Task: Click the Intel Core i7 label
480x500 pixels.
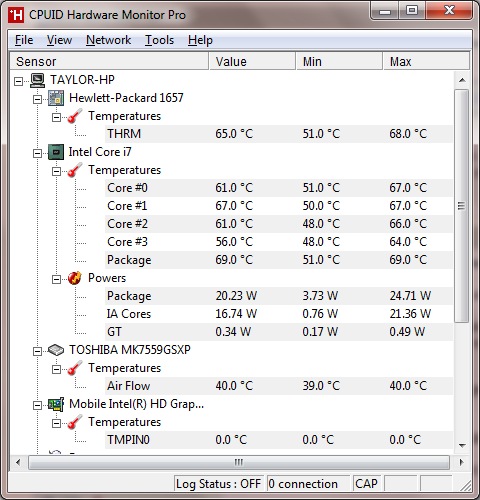Action: coord(100,152)
